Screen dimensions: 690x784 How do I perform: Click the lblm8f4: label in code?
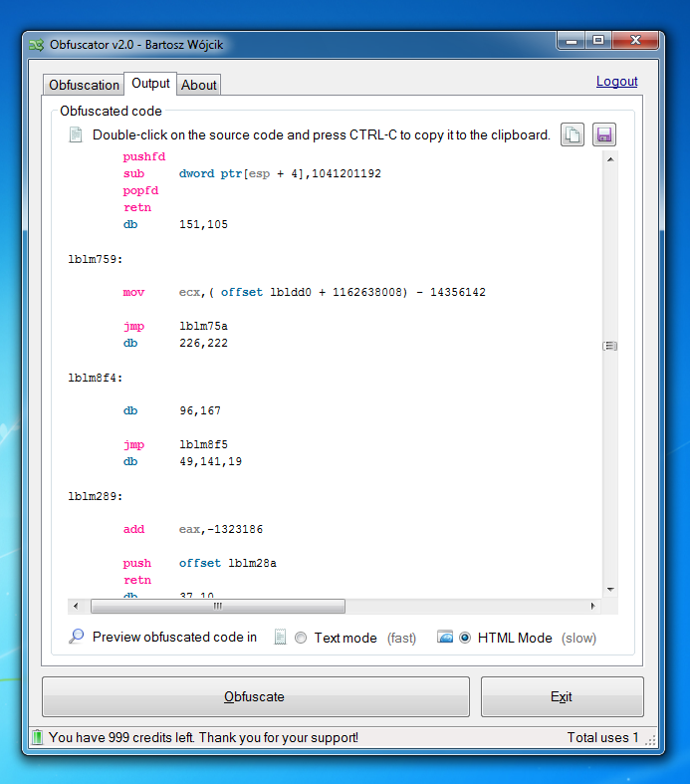[x=96, y=378]
